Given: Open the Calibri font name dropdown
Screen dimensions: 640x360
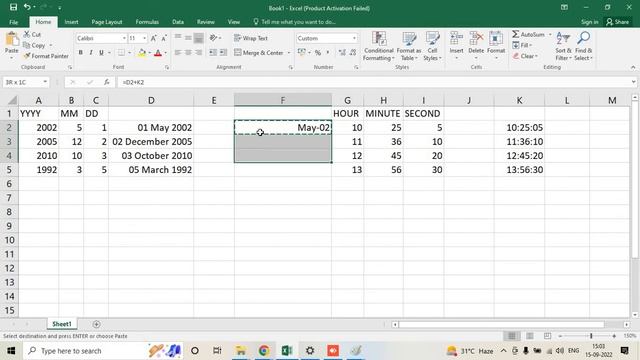Looking at the screenshot, I should pos(124,38).
